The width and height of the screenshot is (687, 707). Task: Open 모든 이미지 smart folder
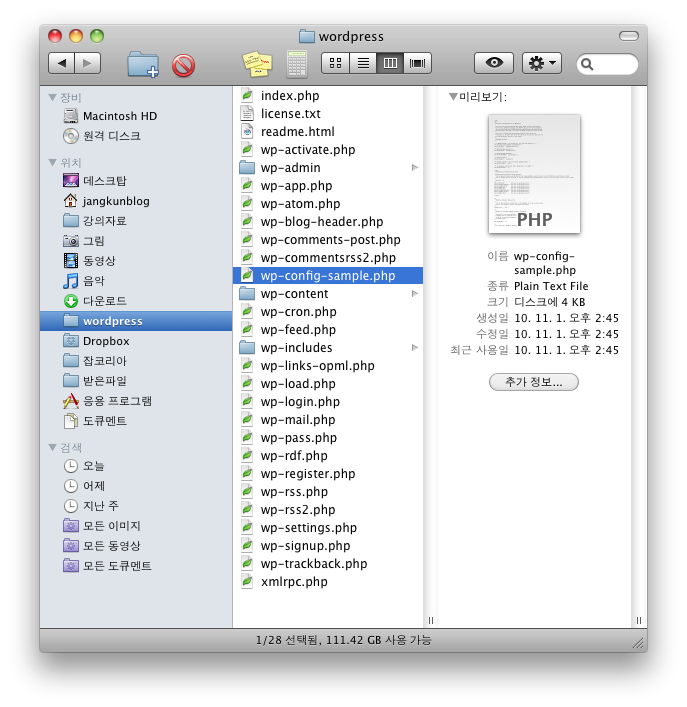point(136,525)
